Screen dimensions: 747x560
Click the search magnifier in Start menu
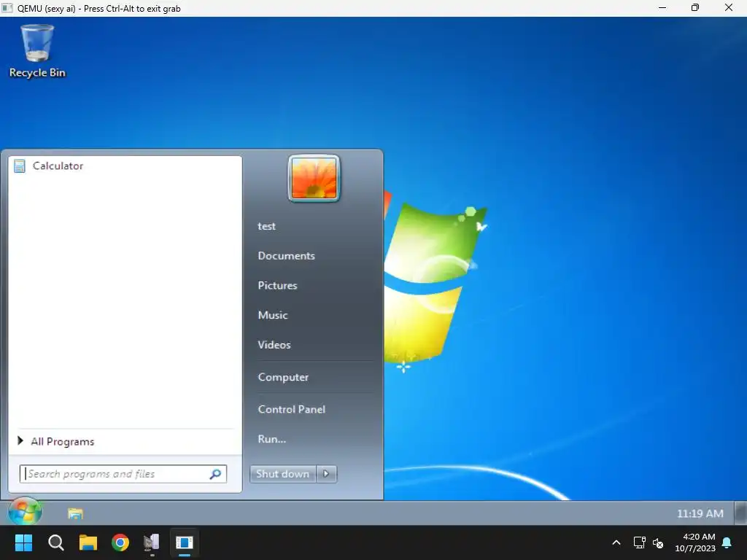(x=215, y=474)
